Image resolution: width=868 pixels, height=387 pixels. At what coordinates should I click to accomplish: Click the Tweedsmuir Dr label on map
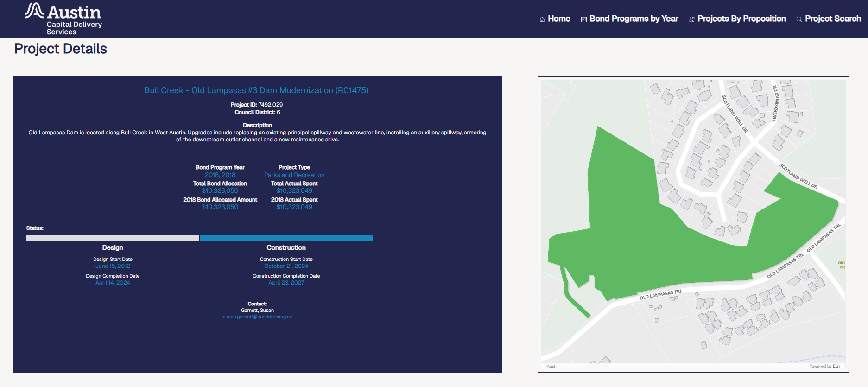[775, 104]
